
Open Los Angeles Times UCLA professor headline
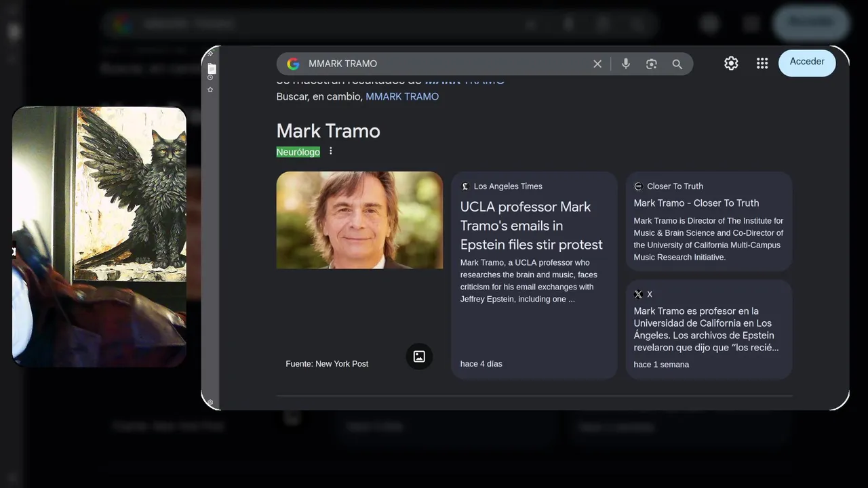click(532, 226)
